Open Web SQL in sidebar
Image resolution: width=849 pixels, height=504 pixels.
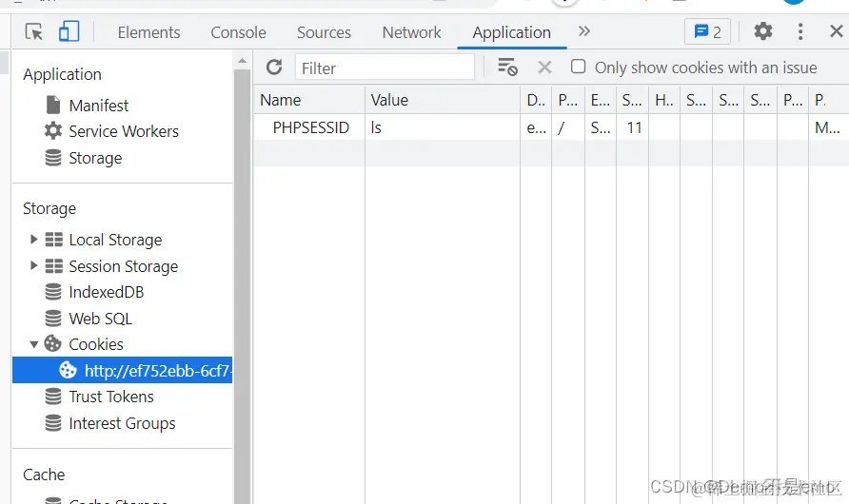[100, 319]
